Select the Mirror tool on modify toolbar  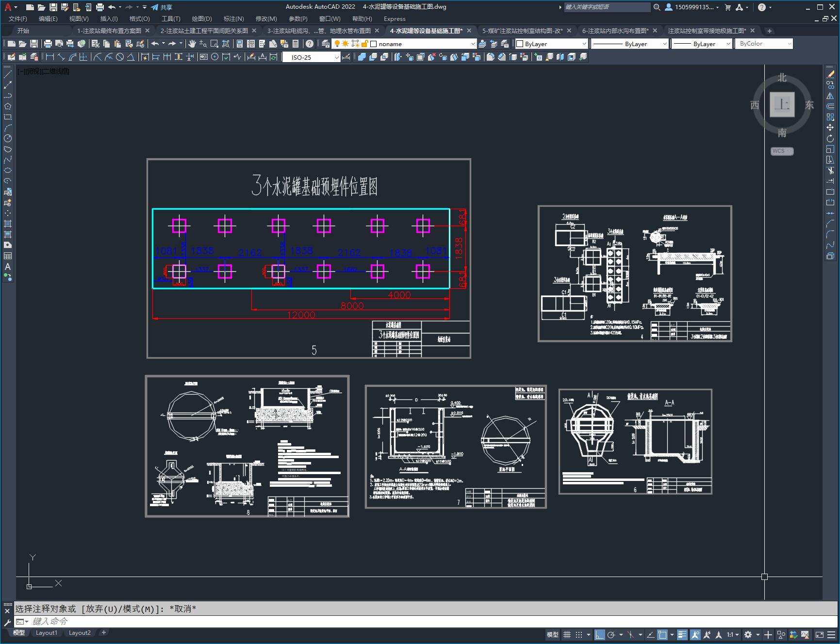click(830, 96)
